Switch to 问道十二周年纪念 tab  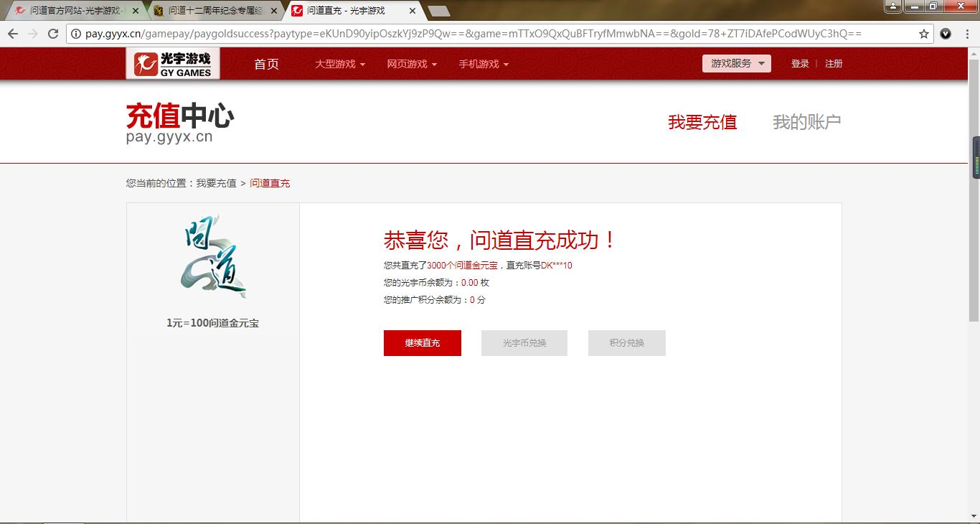(x=215, y=11)
